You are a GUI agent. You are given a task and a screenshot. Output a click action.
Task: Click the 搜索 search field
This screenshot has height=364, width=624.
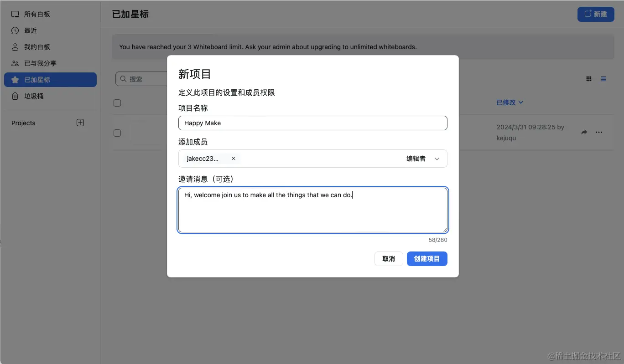coord(141,79)
